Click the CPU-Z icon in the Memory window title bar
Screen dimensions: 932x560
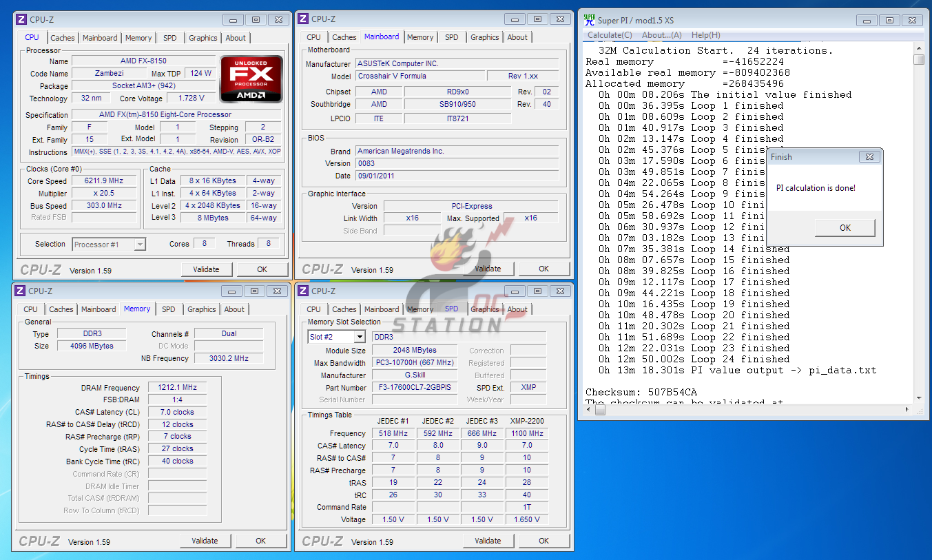pyautogui.click(x=20, y=291)
